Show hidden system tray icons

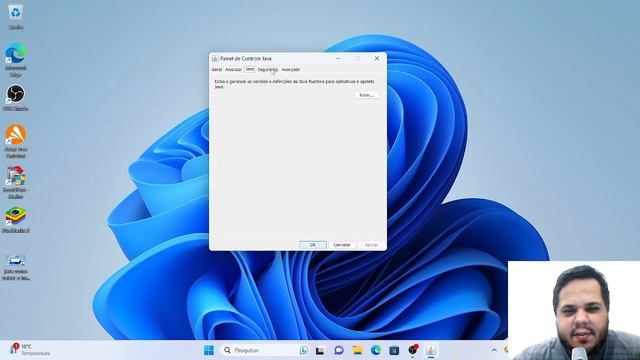point(494,350)
